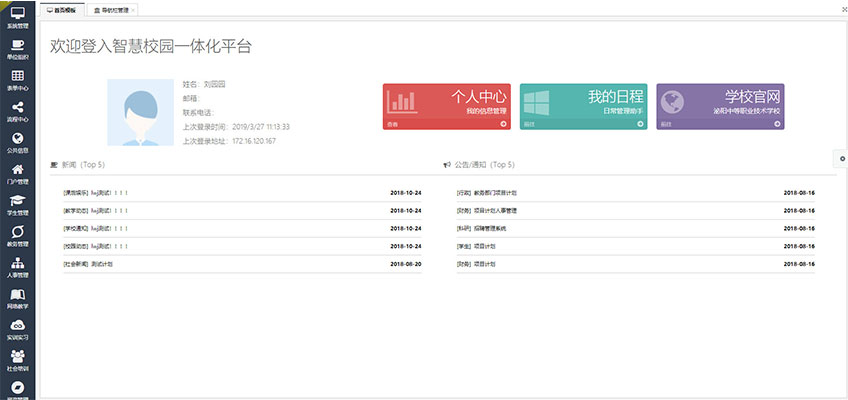Open the purple 学校官网 card

720,106
